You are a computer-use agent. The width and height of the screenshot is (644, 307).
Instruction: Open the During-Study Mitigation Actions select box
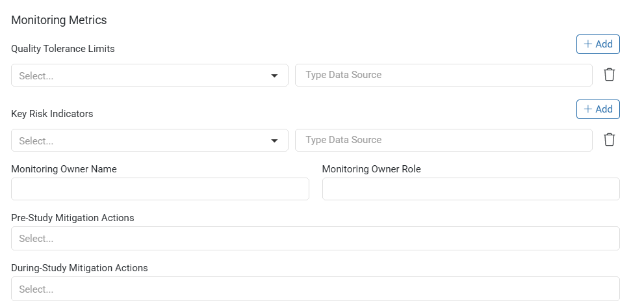(315, 289)
